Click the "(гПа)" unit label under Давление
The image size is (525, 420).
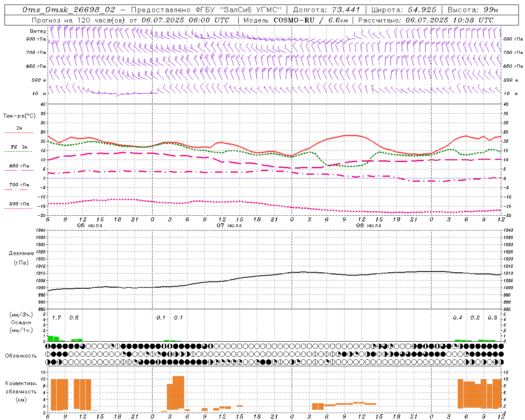pyautogui.click(x=21, y=263)
